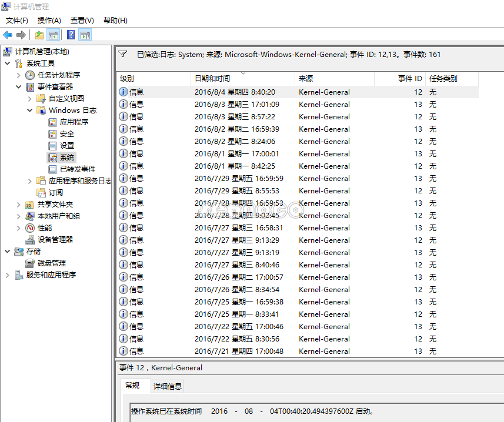The width and height of the screenshot is (504, 422).
Task: Open the 查看(V) menu
Action: [82, 21]
